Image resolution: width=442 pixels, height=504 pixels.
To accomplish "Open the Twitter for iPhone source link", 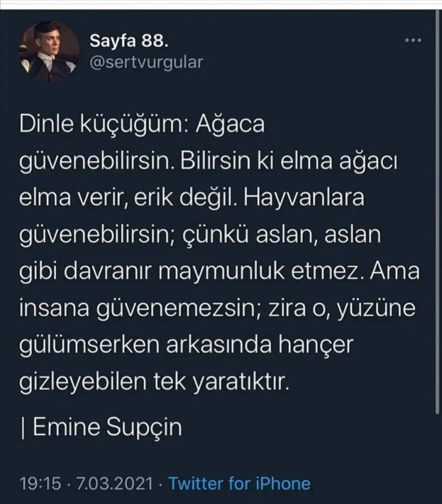I will [x=239, y=483].
